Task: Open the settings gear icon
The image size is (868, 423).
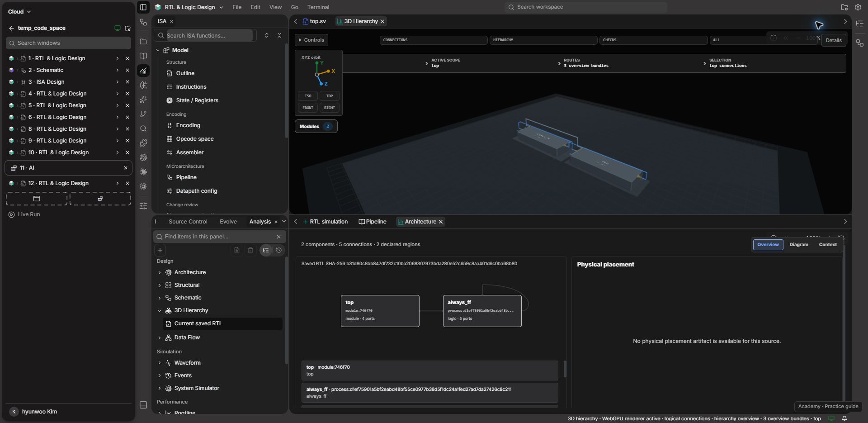Action: coord(858,7)
